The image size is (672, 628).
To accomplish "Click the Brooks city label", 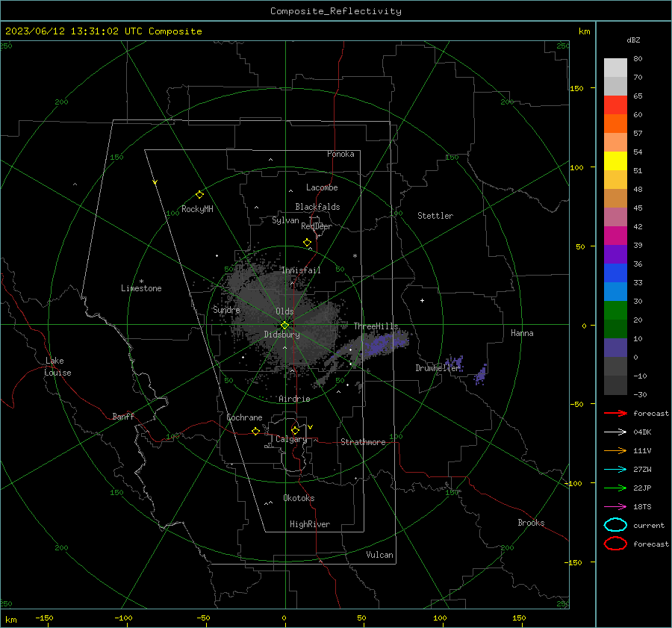I will point(531,523).
